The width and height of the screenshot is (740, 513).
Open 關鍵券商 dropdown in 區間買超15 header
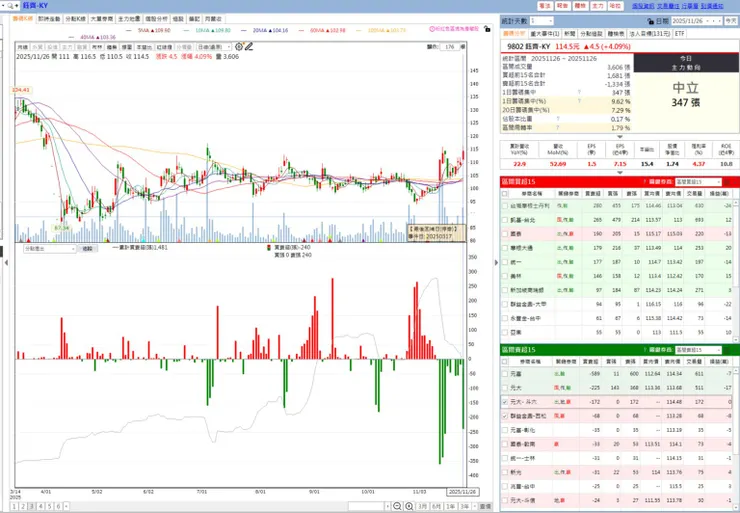click(698, 182)
